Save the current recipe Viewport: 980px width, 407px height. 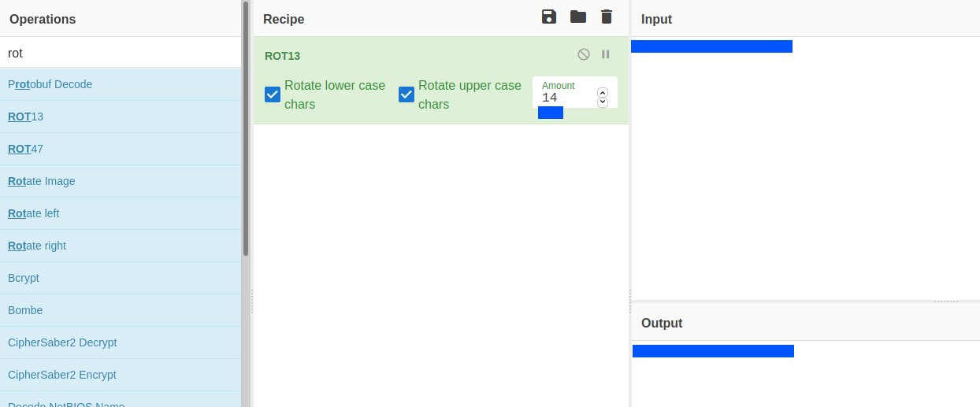click(x=549, y=17)
